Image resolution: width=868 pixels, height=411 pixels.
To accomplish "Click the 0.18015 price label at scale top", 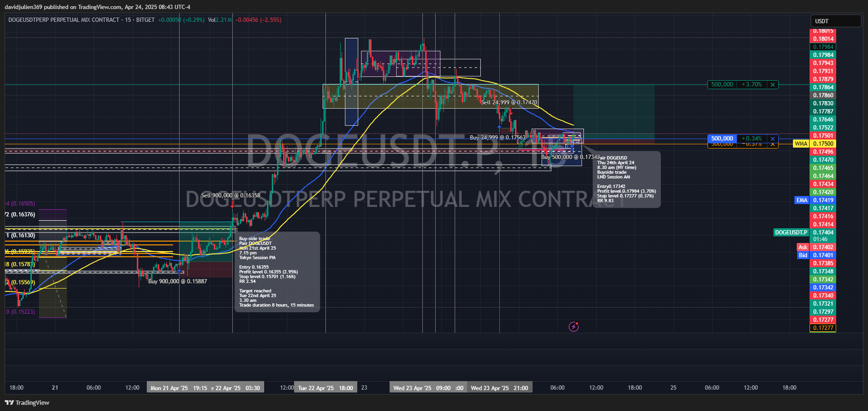I will pyautogui.click(x=823, y=31).
